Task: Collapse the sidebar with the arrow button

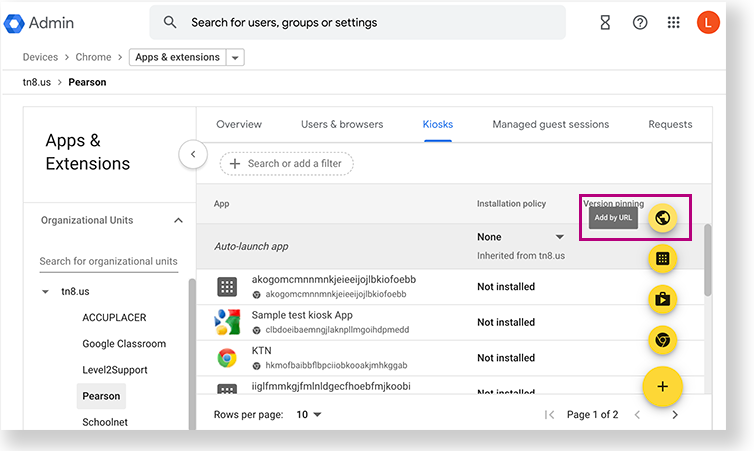Action: [192, 154]
